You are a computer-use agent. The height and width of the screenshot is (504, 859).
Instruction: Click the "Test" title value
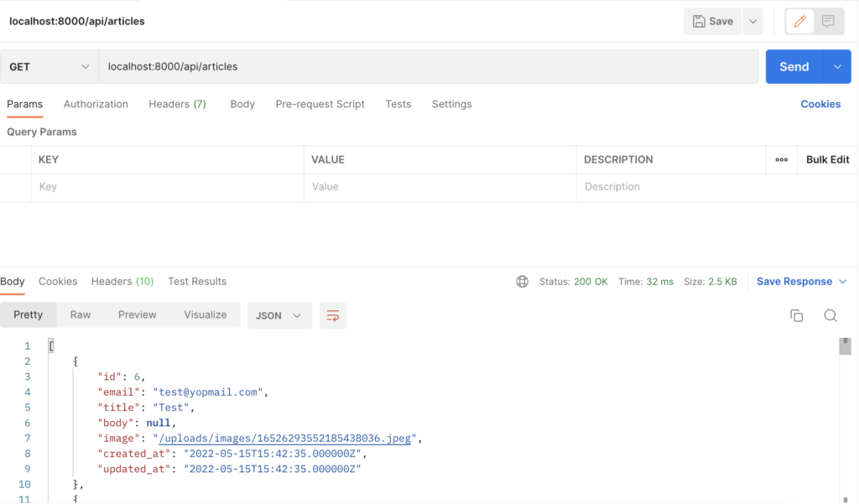171,408
